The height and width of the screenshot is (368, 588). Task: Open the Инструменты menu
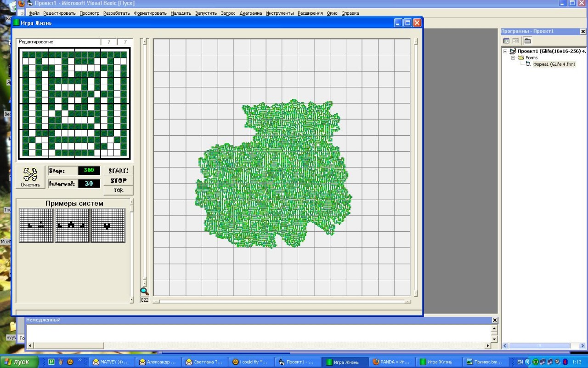tap(280, 13)
